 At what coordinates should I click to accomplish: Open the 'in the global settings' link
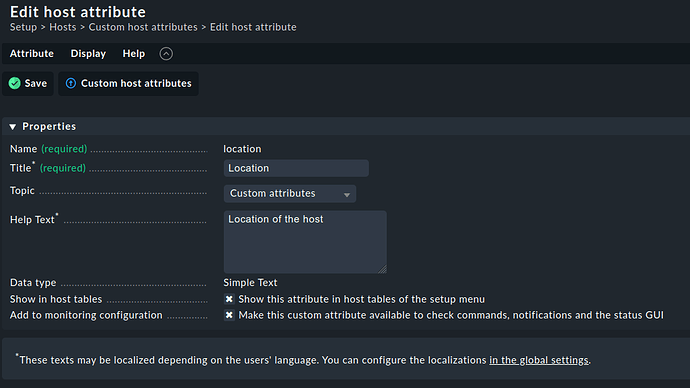click(x=539, y=360)
